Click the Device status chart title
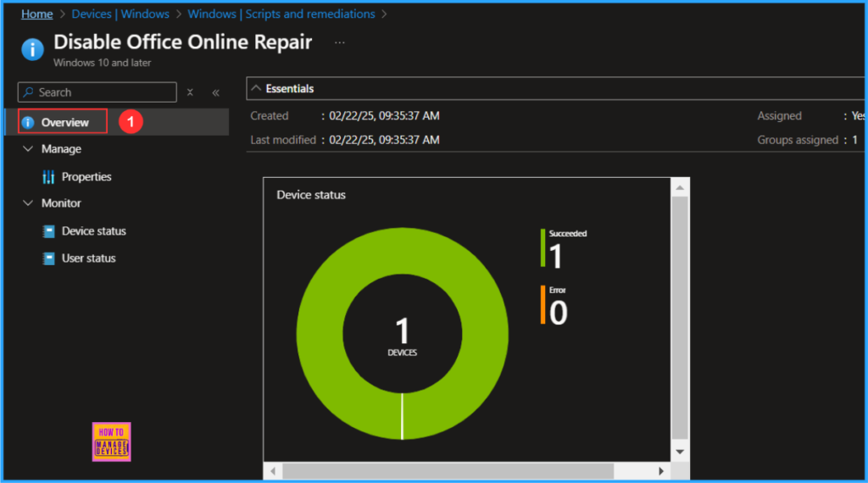 click(311, 195)
